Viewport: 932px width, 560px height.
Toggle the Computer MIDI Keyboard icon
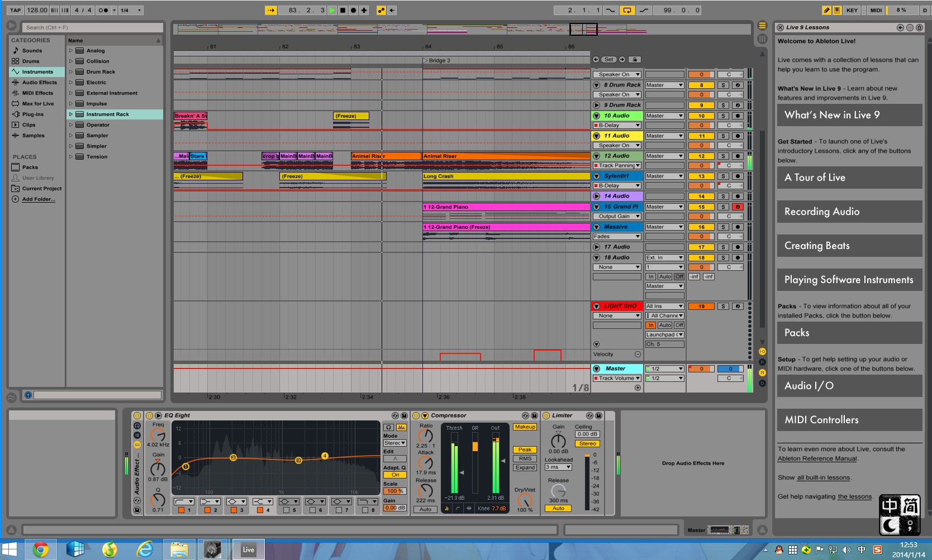pos(837,10)
